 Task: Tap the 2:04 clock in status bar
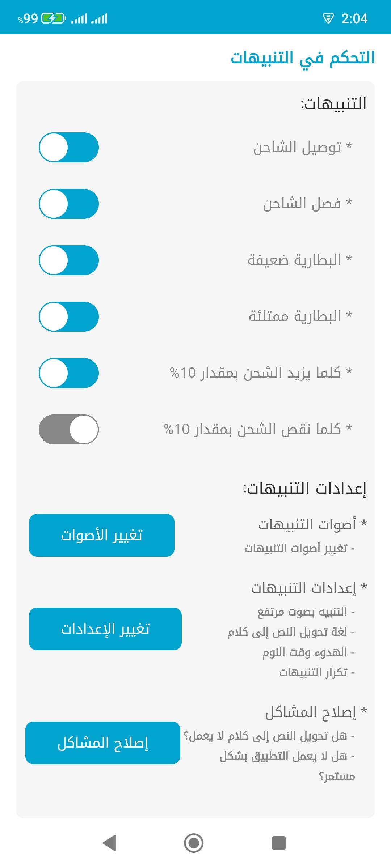pyautogui.click(x=354, y=18)
